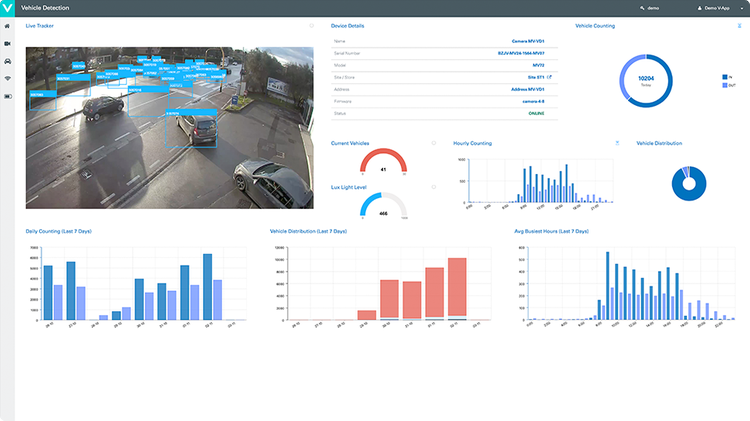Click the Current Vehicles title

pyautogui.click(x=350, y=143)
